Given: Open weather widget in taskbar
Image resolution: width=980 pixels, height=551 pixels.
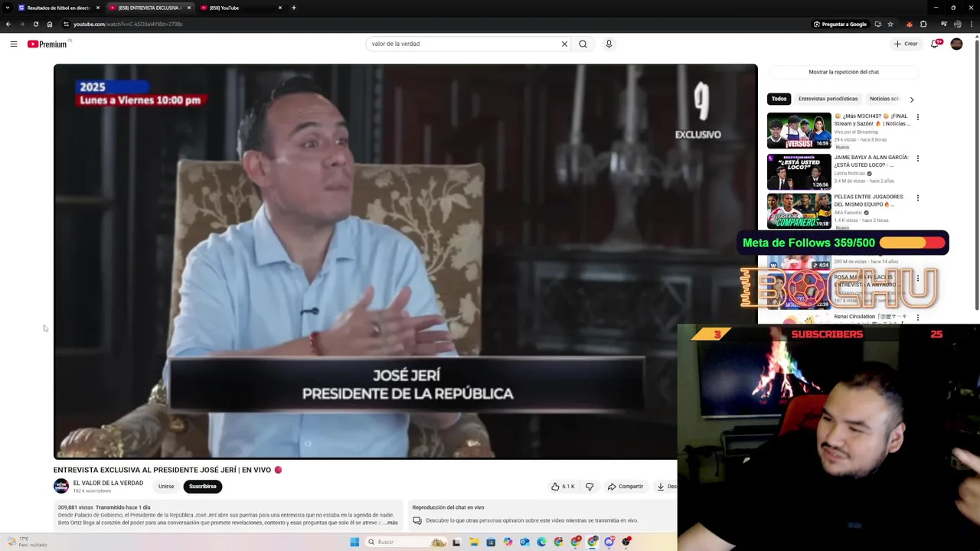Looking at the screenshot, I should point(28,542).
